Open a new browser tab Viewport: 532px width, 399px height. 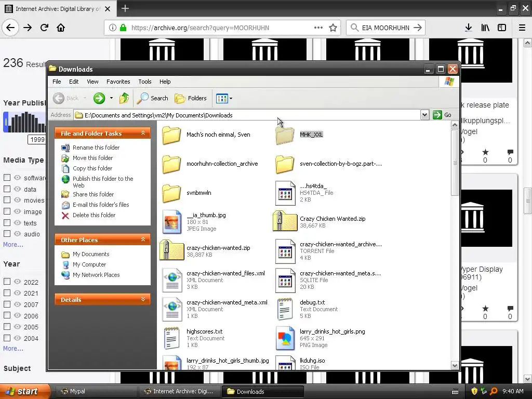pyautogui.click(x=125, y=8)
